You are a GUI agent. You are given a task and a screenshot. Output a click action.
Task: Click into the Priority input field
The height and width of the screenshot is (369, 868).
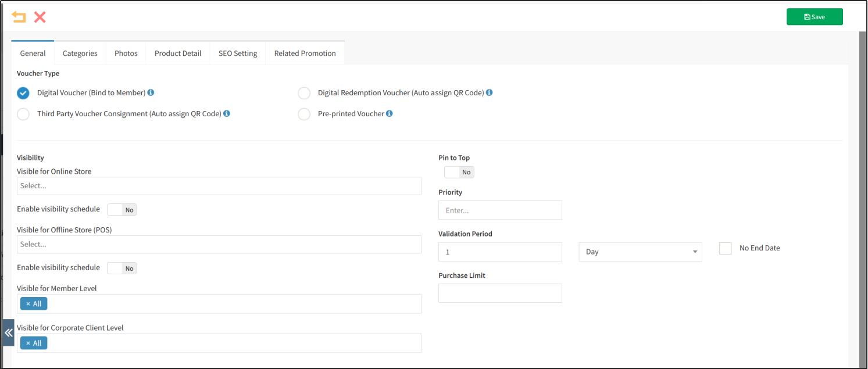pyautogui.click(x=500, y=210)
